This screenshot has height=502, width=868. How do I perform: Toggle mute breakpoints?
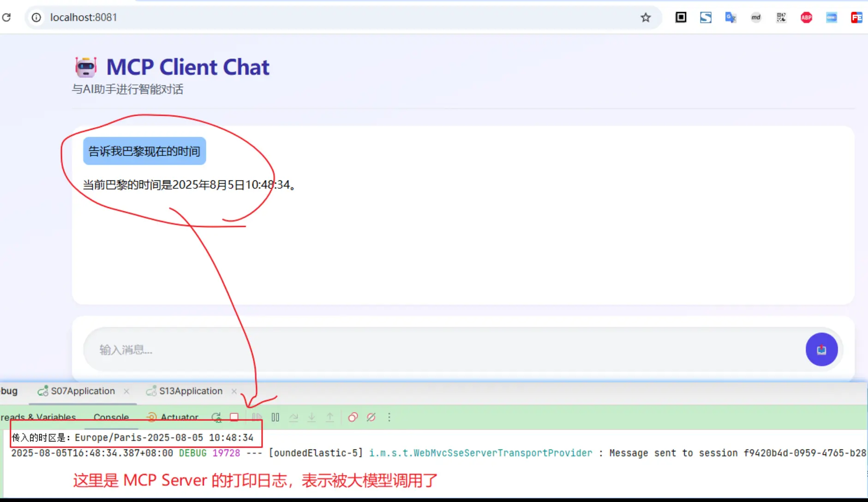click(x=371, y=417)
